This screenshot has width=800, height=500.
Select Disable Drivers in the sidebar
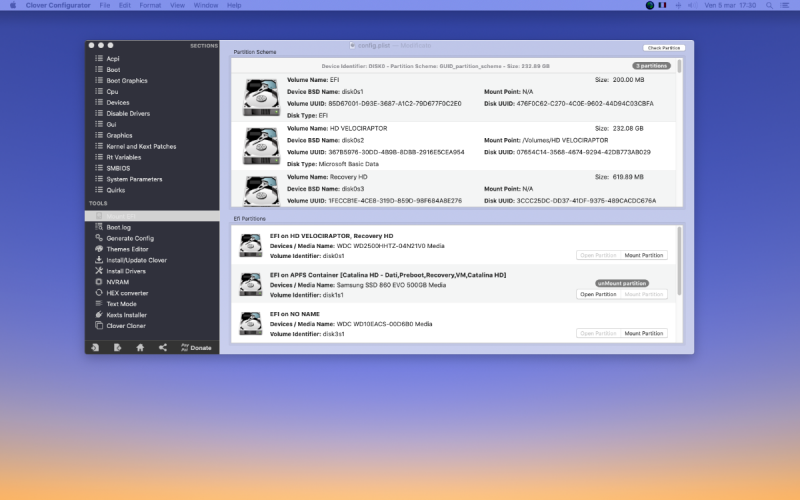click(128, 114)
